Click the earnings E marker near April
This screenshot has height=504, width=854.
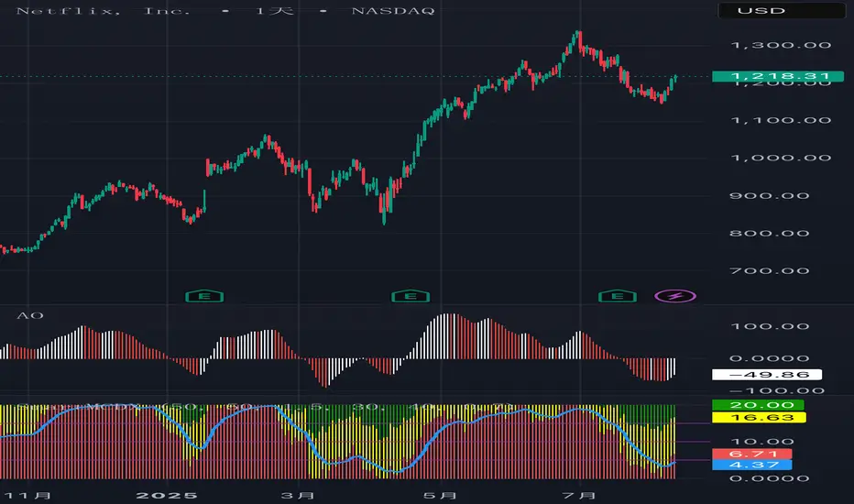[411, 296]
